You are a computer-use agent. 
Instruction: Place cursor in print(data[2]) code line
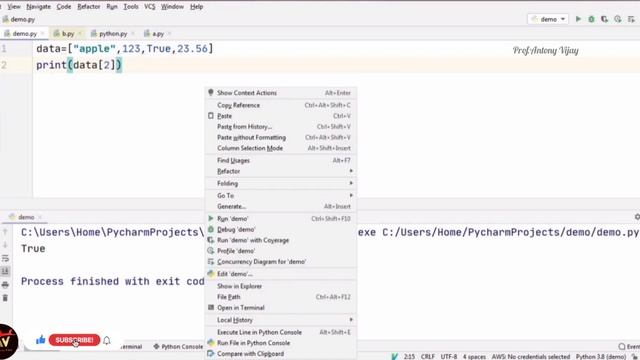[x=79, y=65]
